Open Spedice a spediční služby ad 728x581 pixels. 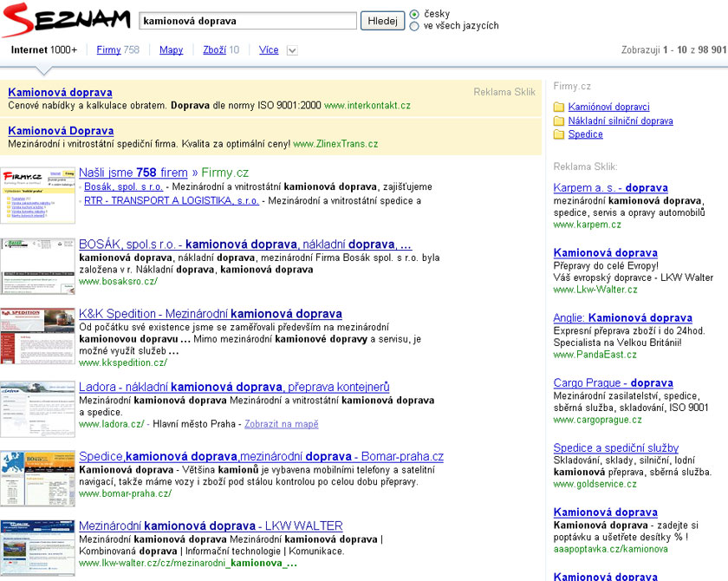click(x=616, y=448)
